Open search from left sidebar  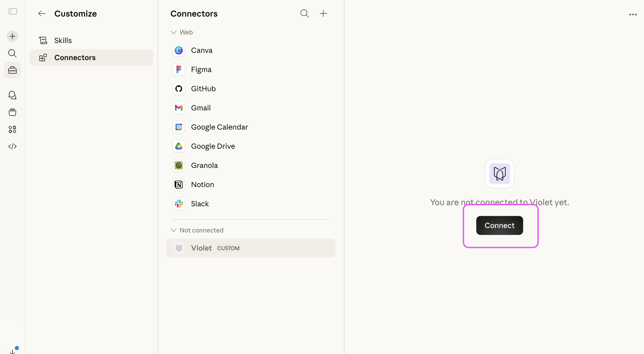point(12,53)
